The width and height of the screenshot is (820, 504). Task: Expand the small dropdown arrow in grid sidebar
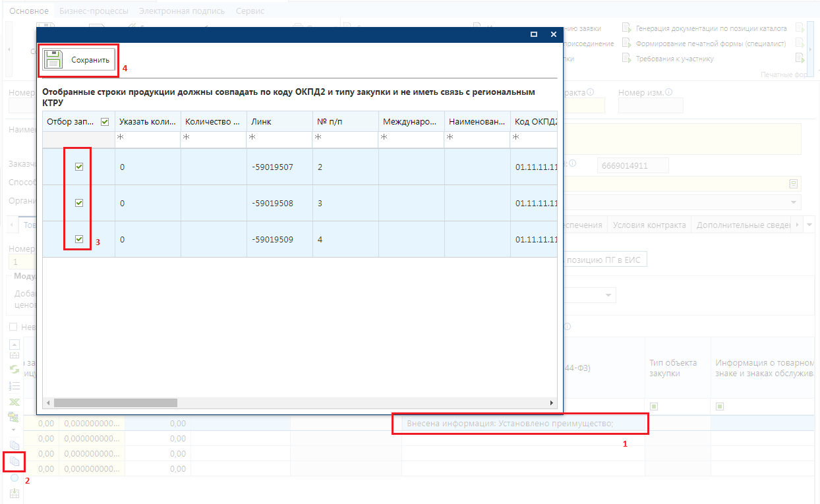point(14,429)
